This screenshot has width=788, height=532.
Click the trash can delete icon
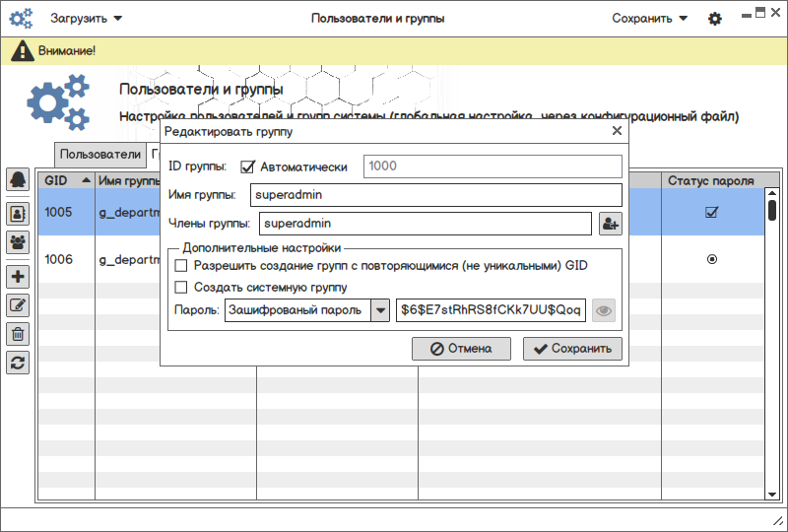18,334
